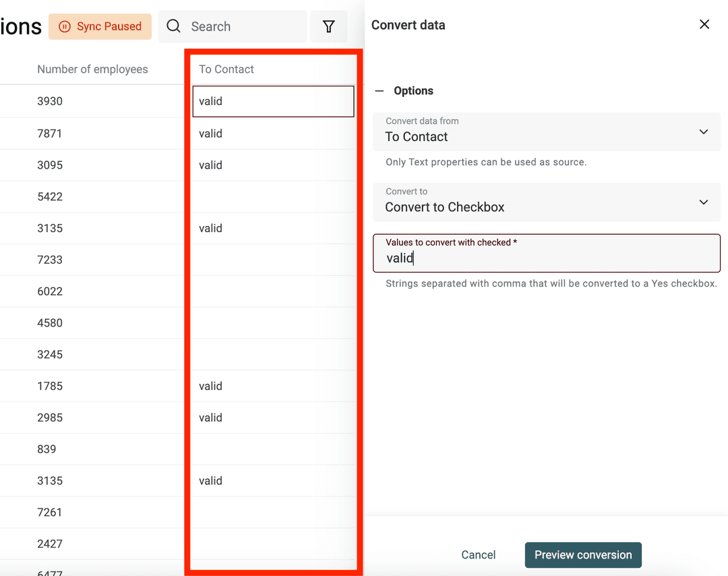Click the valid value in the 1785 row
The height and width of the screenshot is (576, 728).
coord(210,386)
